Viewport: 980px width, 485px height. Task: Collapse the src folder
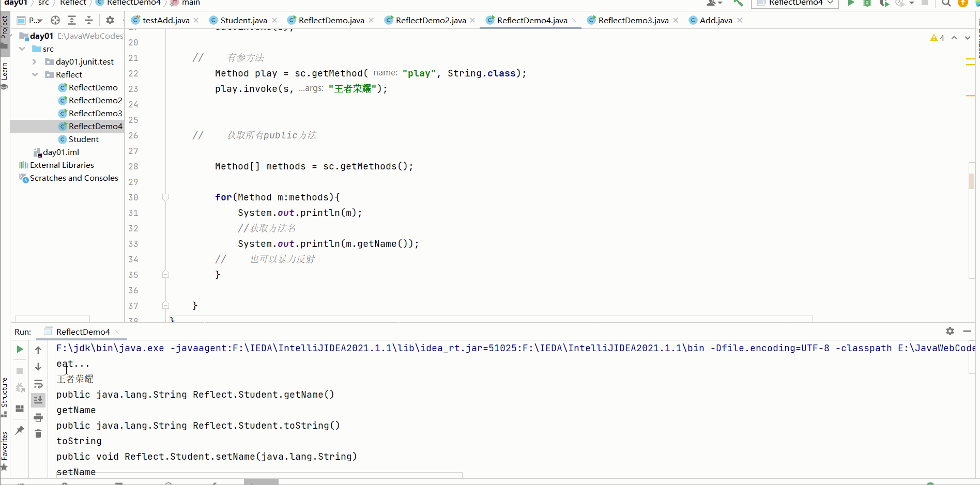pyautogui.click(x=22, y=49)
